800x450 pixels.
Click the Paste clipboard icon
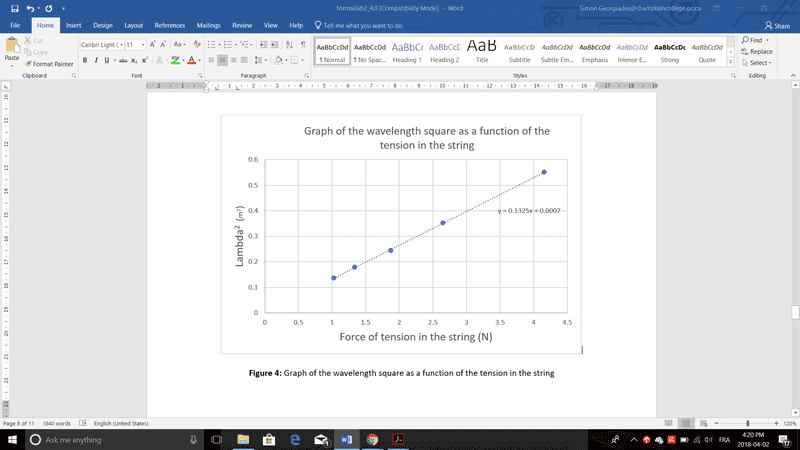[x=12, y=49]
